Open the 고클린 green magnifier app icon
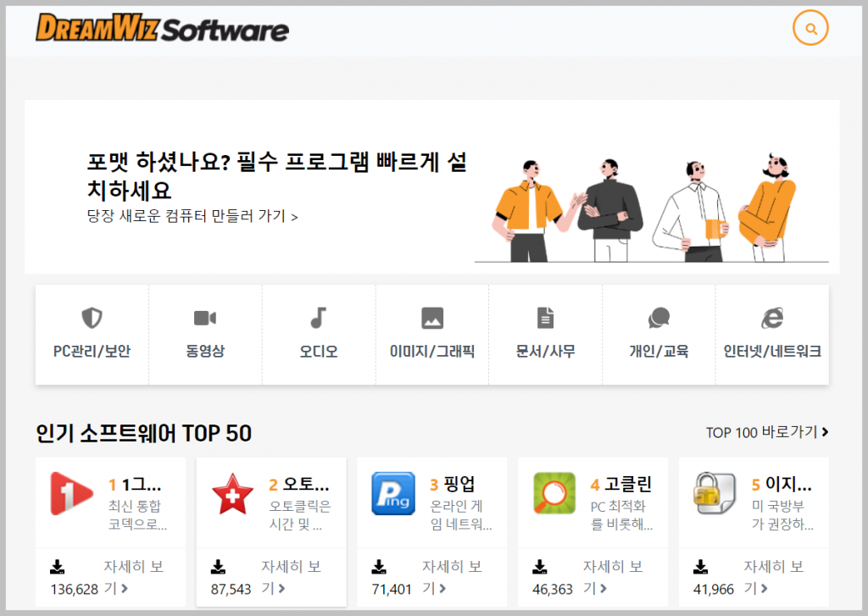 coord(554,494)
